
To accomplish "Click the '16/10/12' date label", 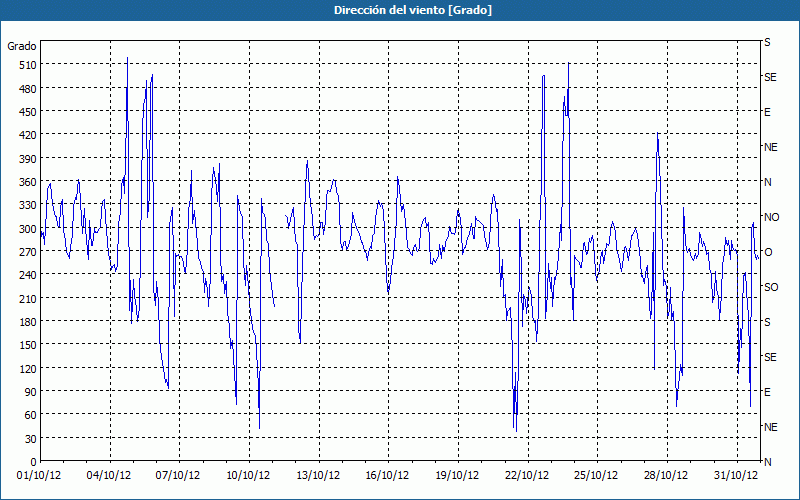I will point(387,476).
